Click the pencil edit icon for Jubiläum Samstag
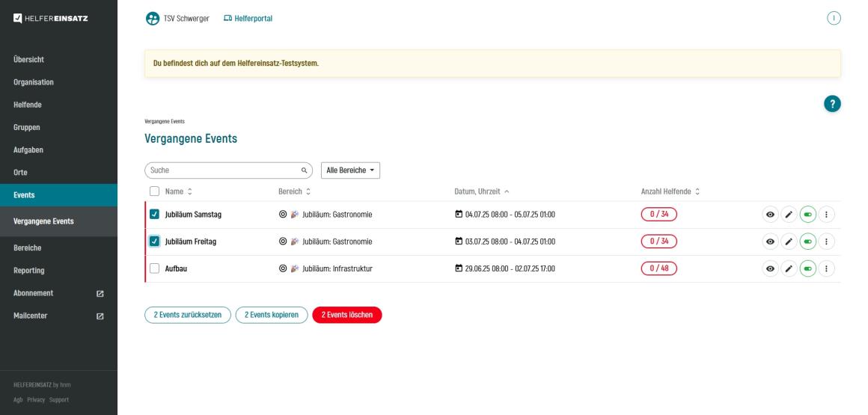The height and width of the screenshot is (415, 868). click(x=788, y=215)
